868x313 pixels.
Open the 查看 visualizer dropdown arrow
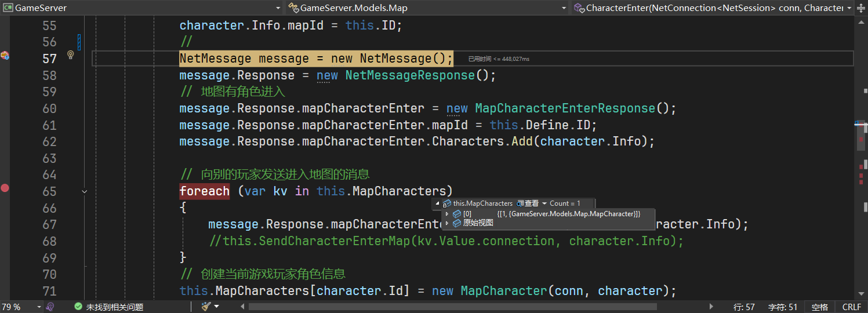pyautogui.click(x=544, y=203)
